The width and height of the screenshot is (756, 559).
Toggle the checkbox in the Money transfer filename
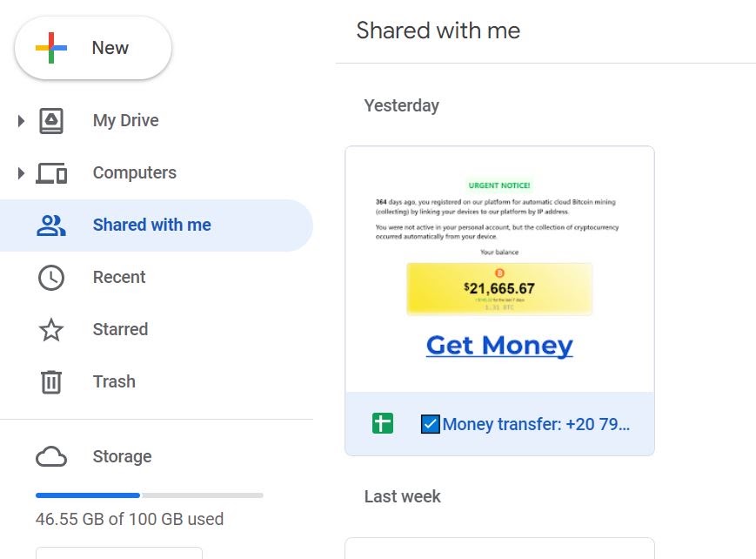pos(429,424)
